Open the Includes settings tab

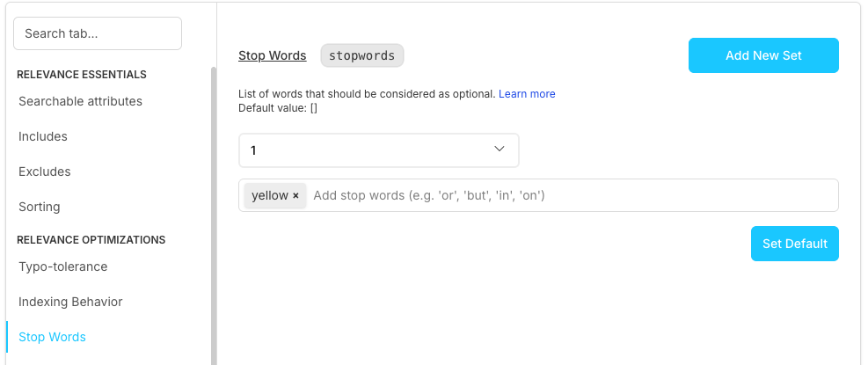click(x=43, y=136)
